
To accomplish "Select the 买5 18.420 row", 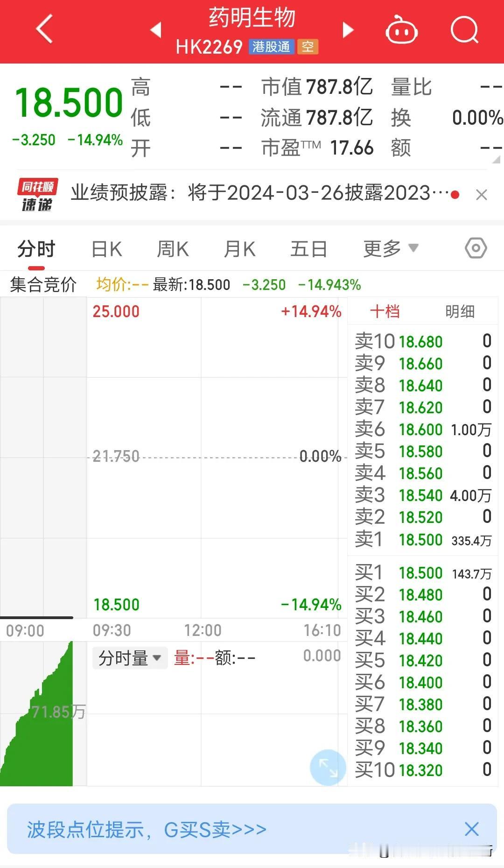I will (x=423, y=660).
